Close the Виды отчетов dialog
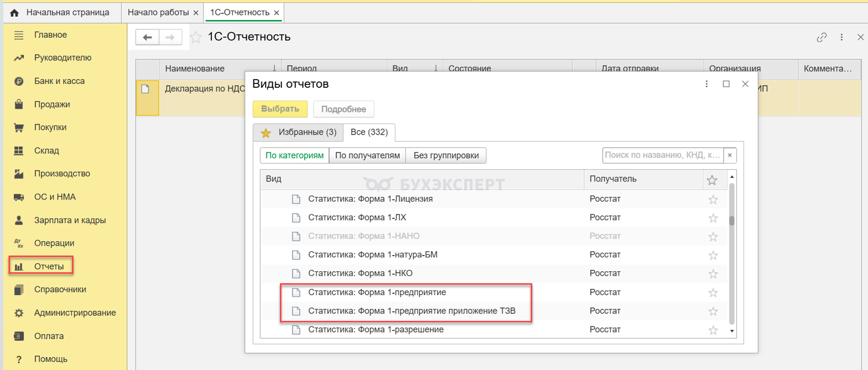 click(745, 84)
